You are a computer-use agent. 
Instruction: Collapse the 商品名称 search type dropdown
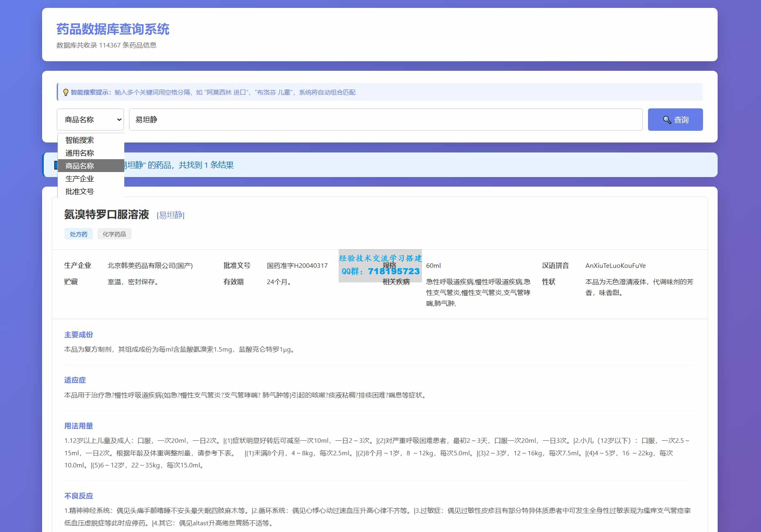tap(90, 120)
